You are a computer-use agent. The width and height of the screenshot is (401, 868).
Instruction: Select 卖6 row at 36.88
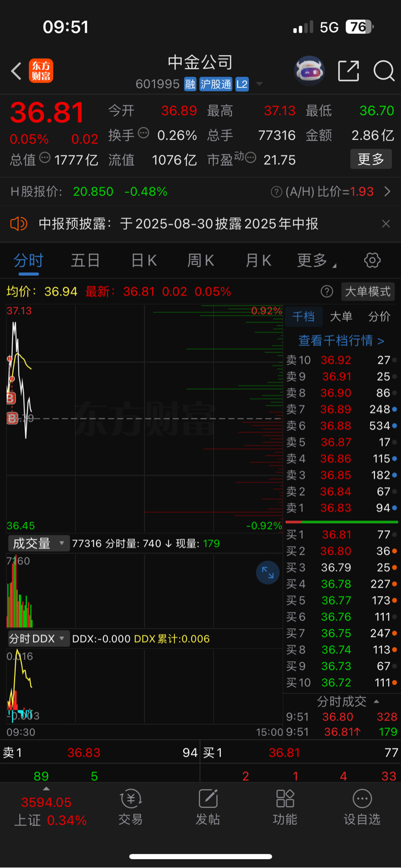pyautogui.click(x=342, y=426)
